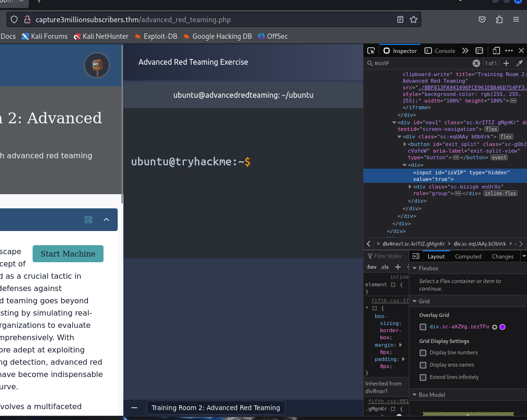Change the grid overlay highlight color swatch

click(x=502, y=327)
